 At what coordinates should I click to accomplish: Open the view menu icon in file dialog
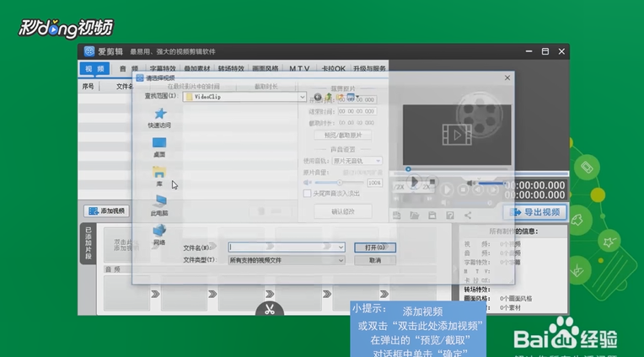(352, 97)
